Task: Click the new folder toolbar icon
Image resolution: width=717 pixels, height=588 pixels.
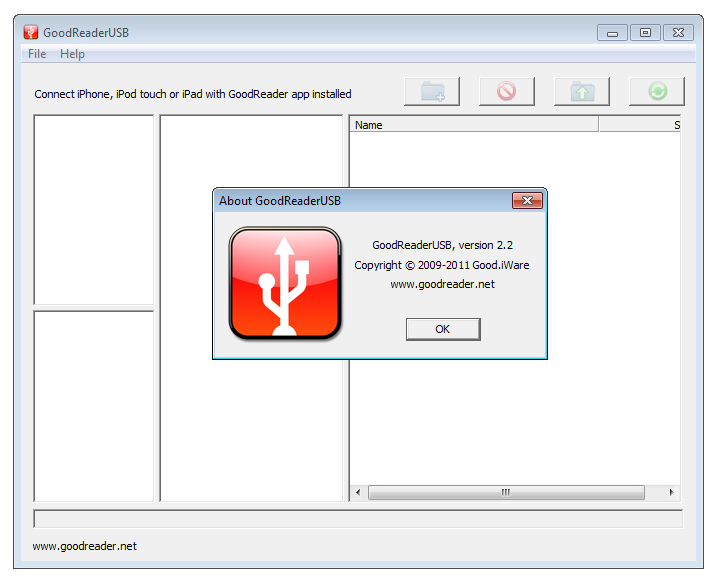Action: (432, 91)
